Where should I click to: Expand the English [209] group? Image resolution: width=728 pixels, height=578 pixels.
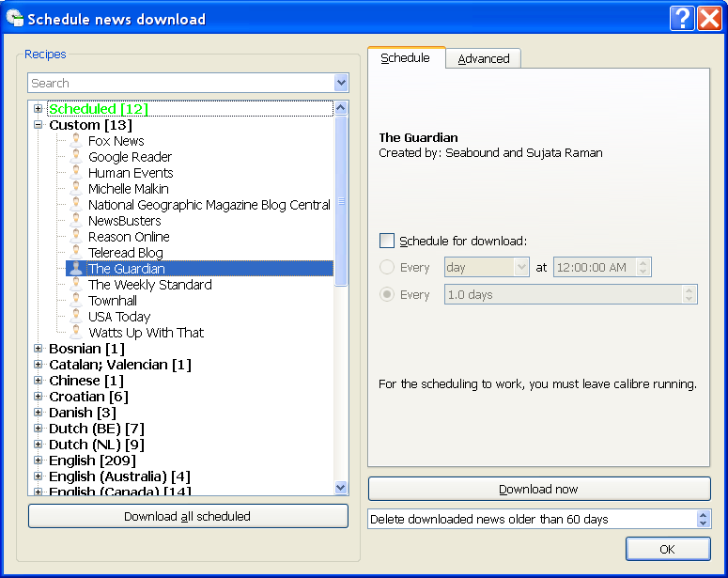pyautogui.click(x=39, y=460)
